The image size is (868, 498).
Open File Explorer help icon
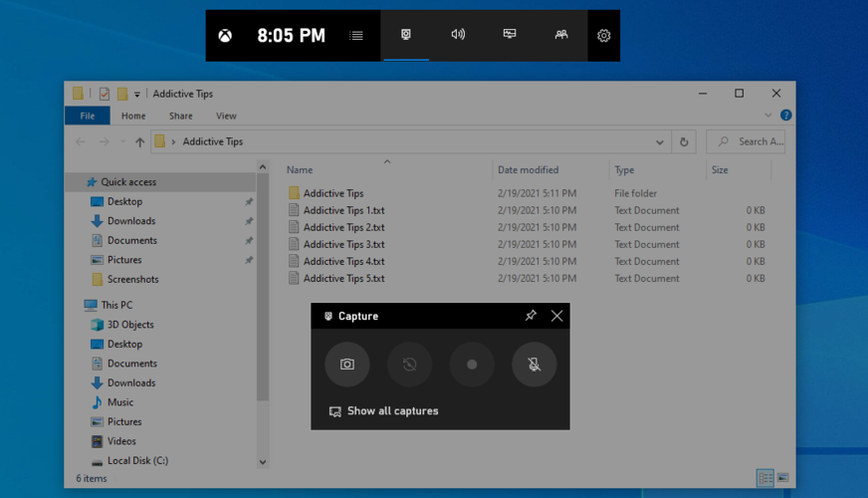pos(785,116)
